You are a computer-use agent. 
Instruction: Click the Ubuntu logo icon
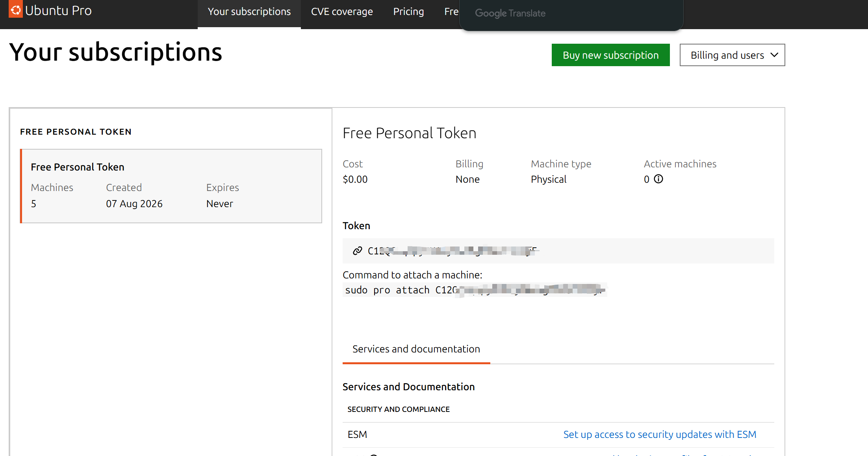point(16,9)
